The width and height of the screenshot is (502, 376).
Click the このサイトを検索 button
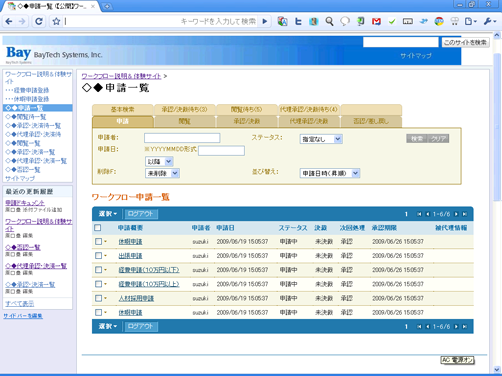coord(465,42)
